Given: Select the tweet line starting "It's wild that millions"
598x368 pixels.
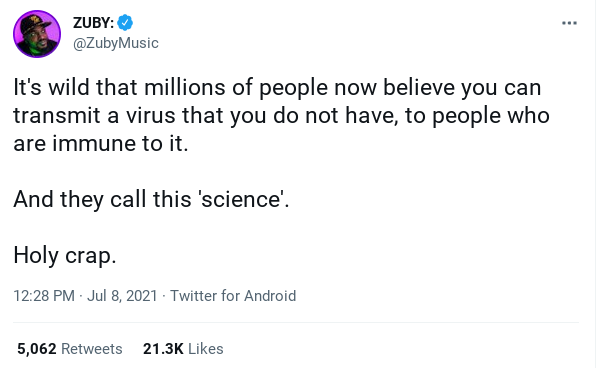Looking at the screenshot, I should coord(277,88).
